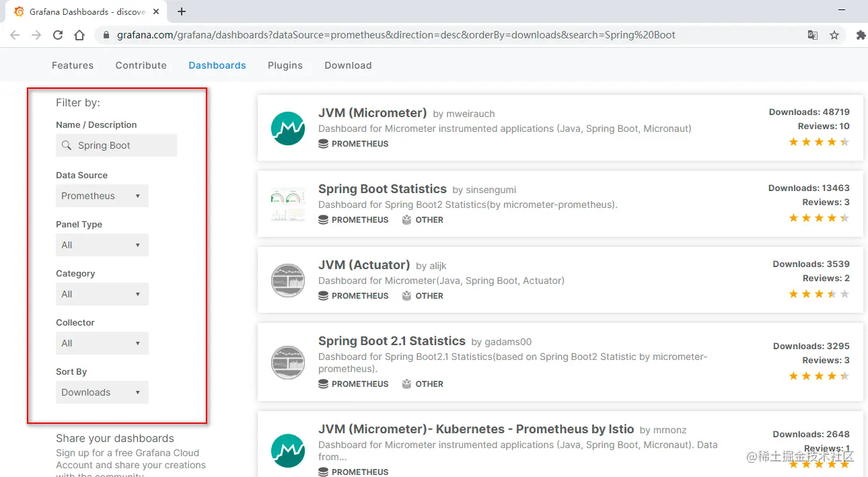The height and width of the screenshot is (477, 868).
Task: Select the Dashboards nav item
Action: point(217,65)
